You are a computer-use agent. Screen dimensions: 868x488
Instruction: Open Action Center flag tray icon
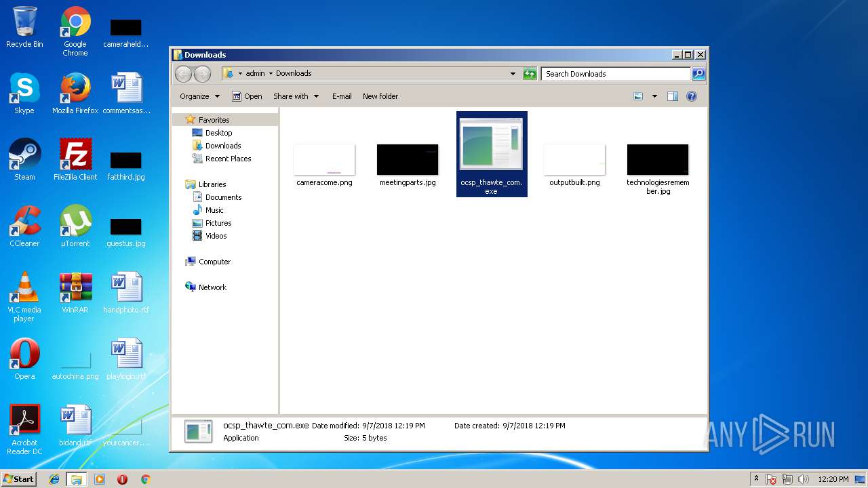[772, 479]
